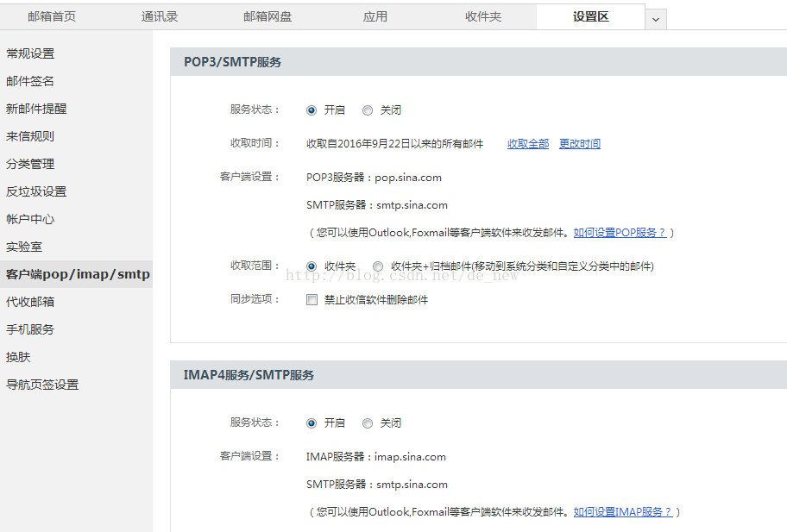Go to 帐户中心
787x532 pixels.
click(x=30, y=219)
